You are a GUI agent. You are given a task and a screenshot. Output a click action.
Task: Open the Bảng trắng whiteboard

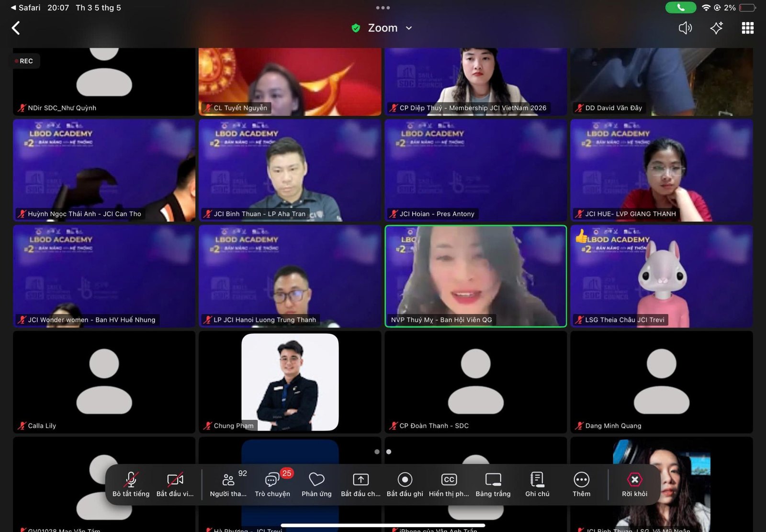(493, 485)
